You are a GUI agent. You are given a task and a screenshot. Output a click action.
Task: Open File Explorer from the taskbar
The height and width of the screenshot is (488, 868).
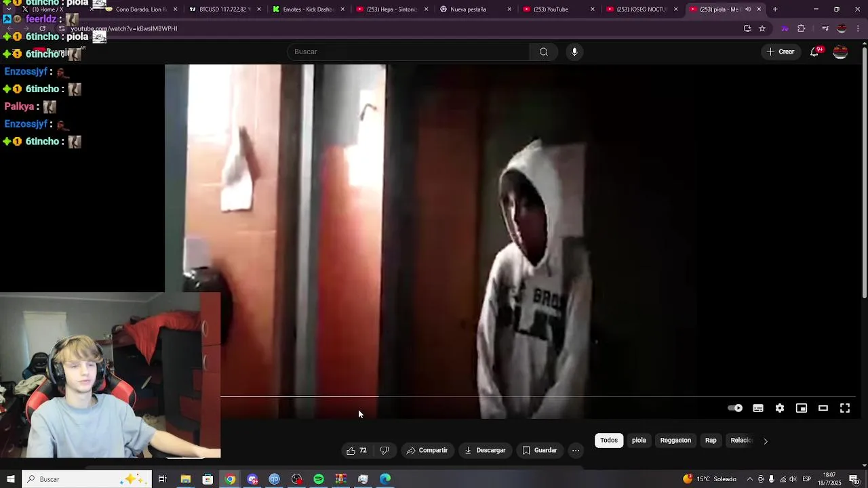click(x=185, y=479)
